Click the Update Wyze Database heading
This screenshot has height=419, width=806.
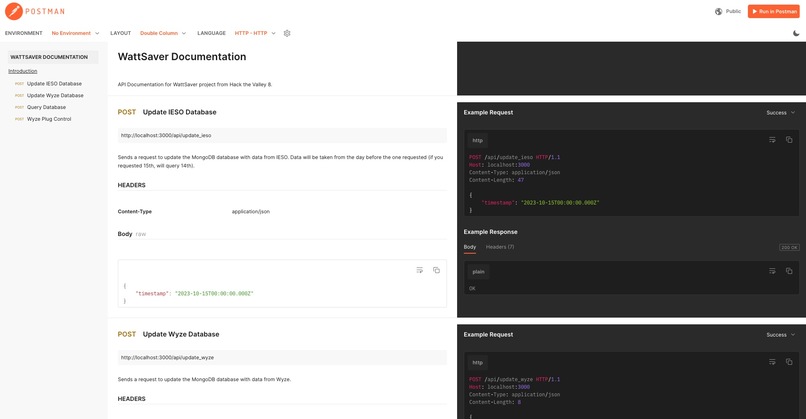(x=181, y=334)
